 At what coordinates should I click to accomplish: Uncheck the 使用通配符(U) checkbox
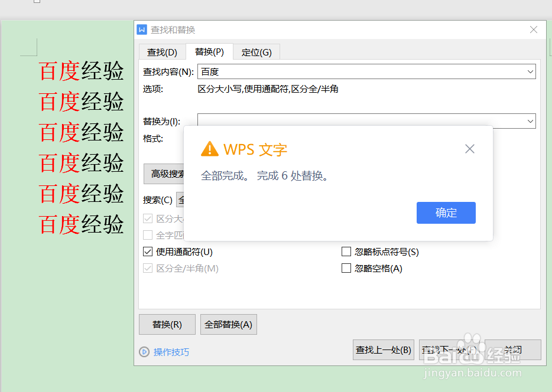point(148,251)
